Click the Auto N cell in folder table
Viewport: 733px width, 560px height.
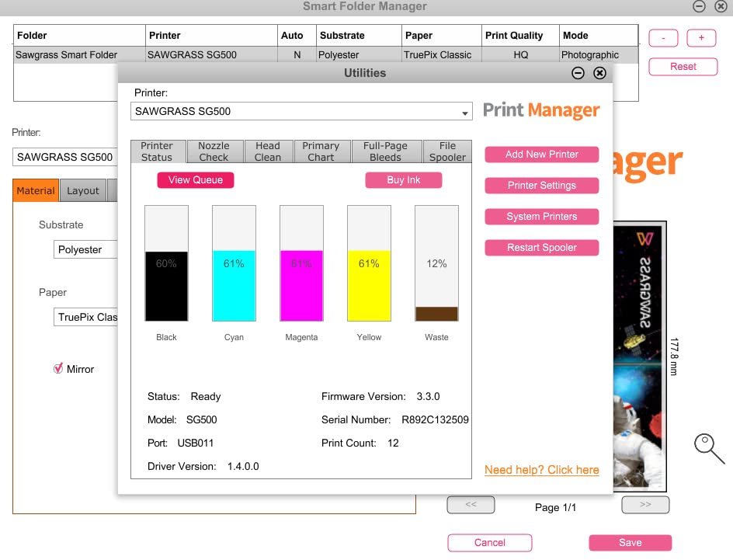297,54
